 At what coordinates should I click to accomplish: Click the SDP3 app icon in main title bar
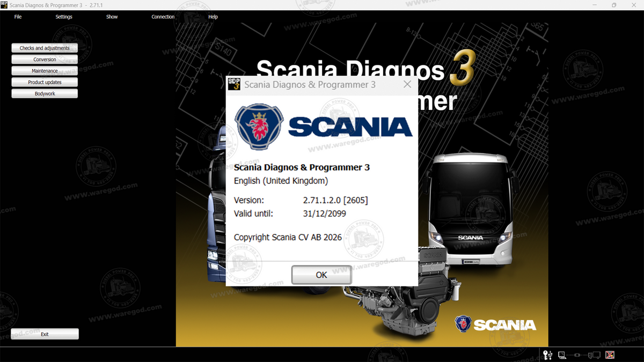coord(4,4)
